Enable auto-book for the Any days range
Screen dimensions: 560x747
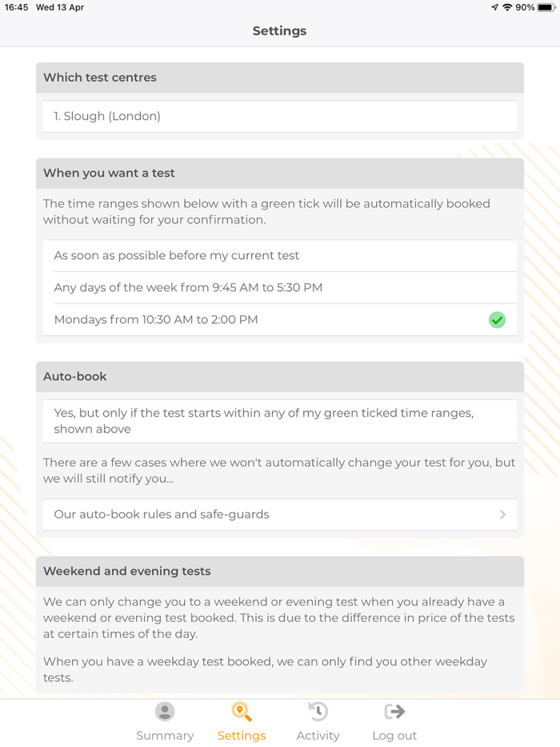point(497,286)
